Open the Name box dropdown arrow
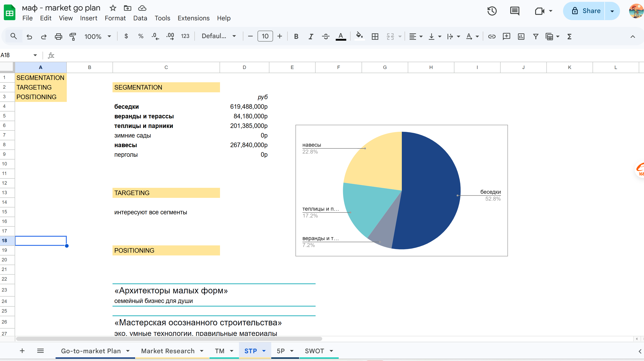The height and width of the screenshot is (361, 644). click(x=35, y=55)
